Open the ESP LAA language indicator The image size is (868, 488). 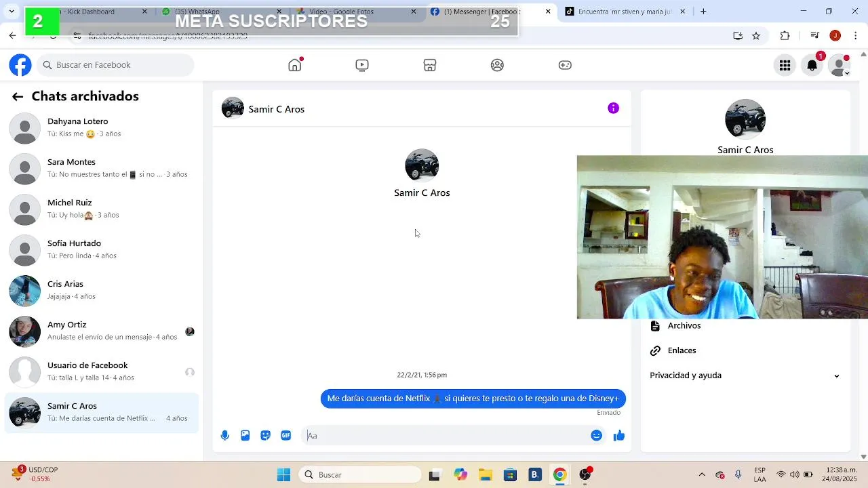pyautogui.click(x=759, y=475)
